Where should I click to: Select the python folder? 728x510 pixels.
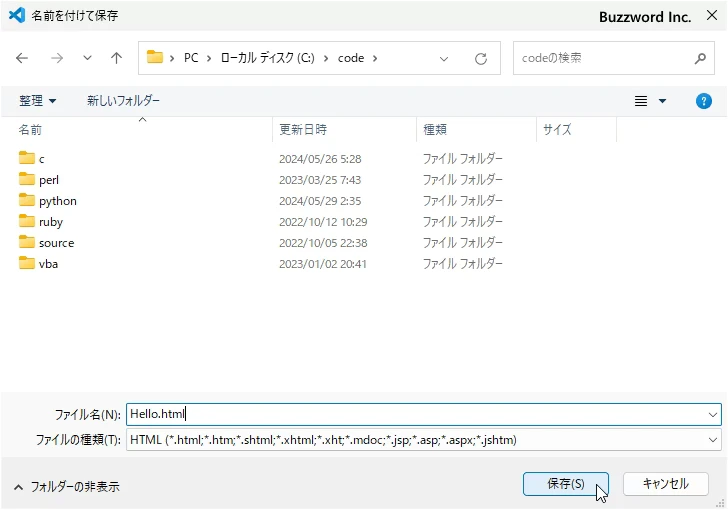pyautogui.click(x=48, y=201)
